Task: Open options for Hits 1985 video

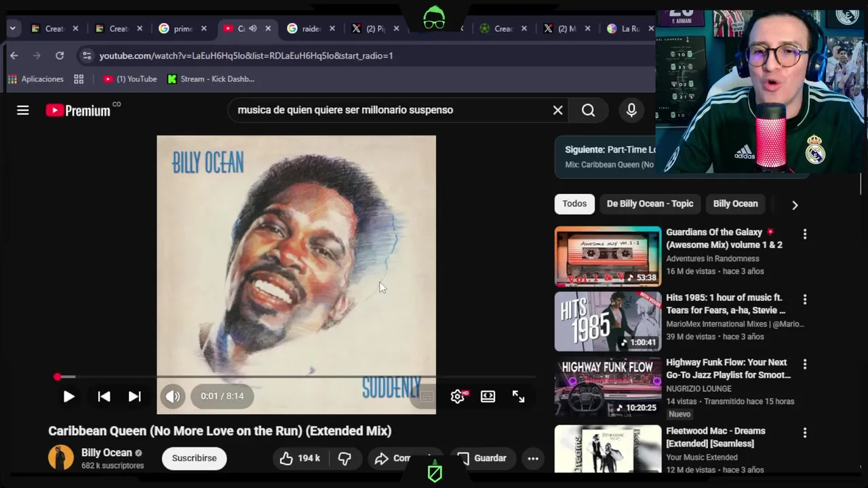Action: pos(805,299)
